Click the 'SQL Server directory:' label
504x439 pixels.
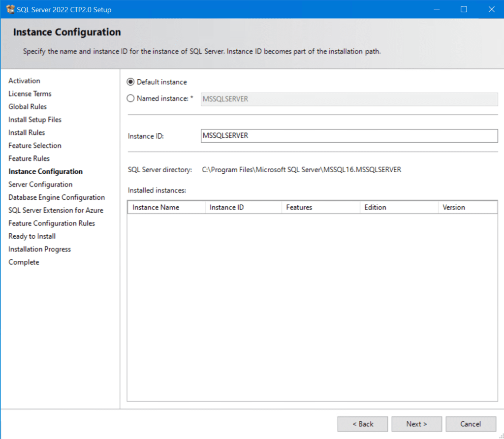click(x=160, y=170)
